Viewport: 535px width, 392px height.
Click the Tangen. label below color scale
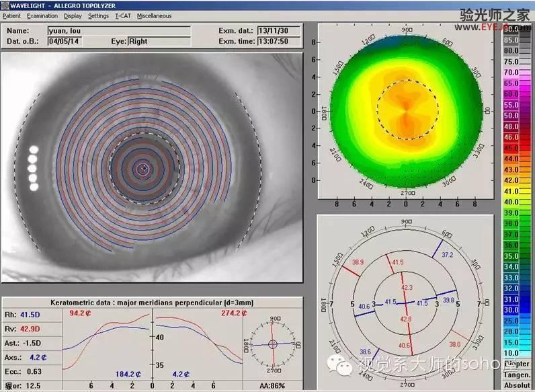tap(517, 375)
